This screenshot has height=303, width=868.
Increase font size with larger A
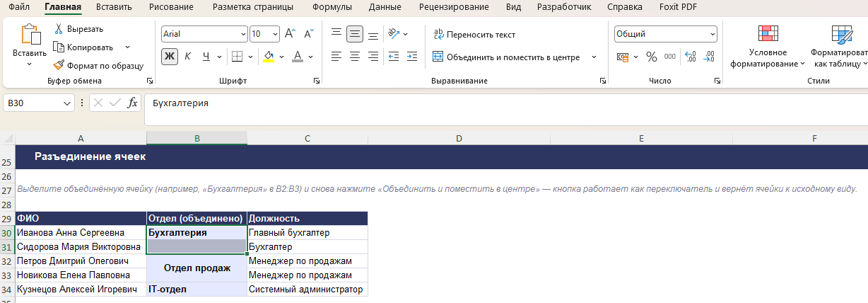pos(290,33)
